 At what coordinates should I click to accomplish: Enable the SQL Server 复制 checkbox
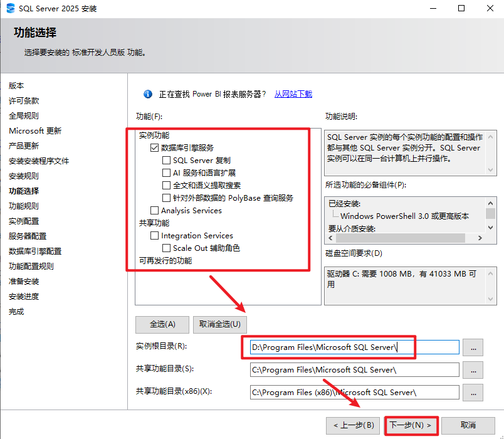pyautogui.click(x=167, y=161)
